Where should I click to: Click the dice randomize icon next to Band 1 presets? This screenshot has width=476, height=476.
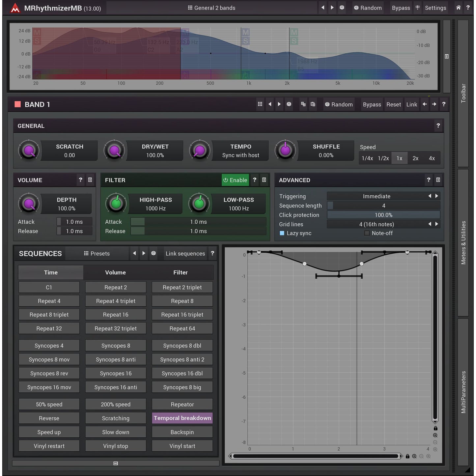point(289,104)
